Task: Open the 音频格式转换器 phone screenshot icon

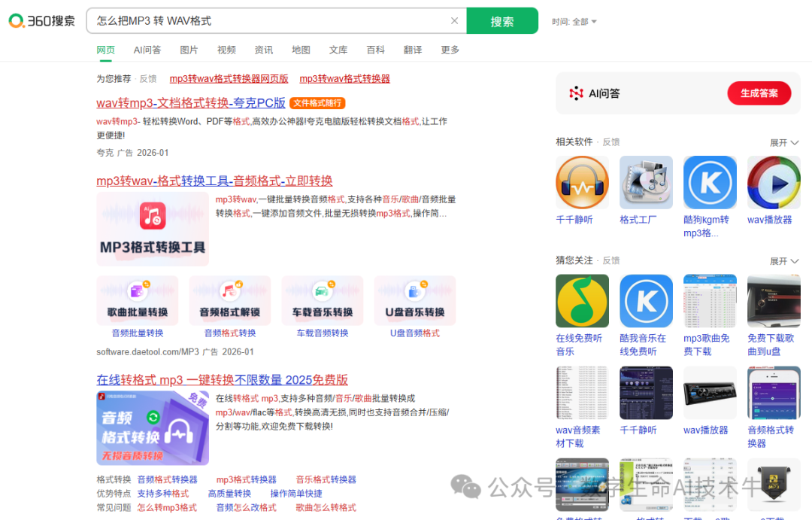Action: 774,392
